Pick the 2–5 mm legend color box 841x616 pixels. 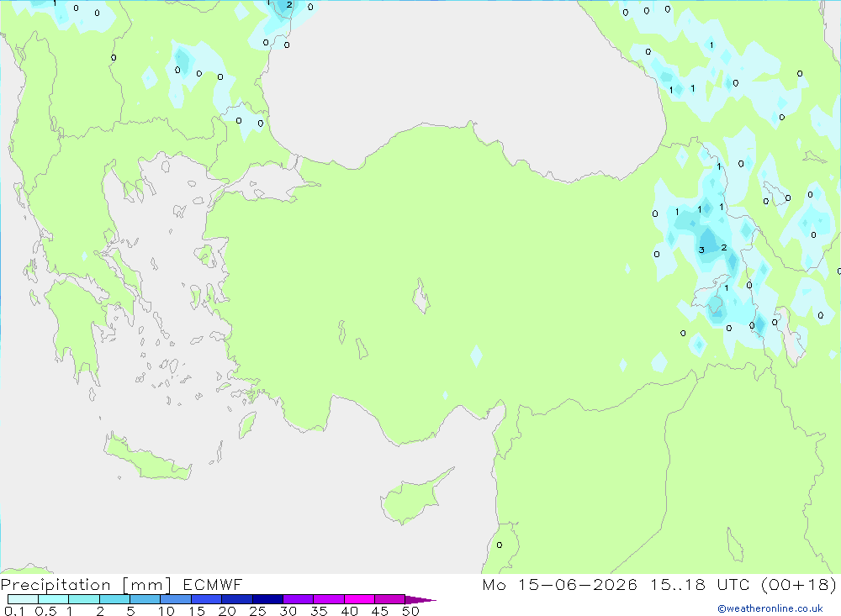click(114, 599)
